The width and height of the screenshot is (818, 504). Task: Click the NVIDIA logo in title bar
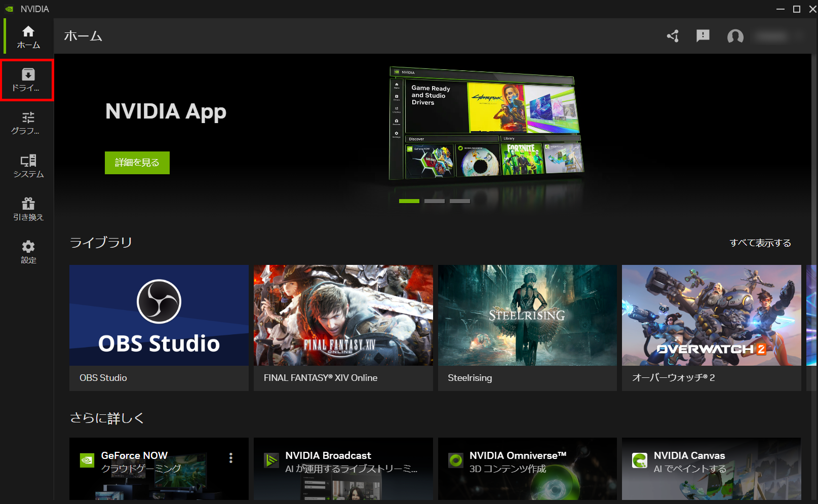[x=9, y=9]
